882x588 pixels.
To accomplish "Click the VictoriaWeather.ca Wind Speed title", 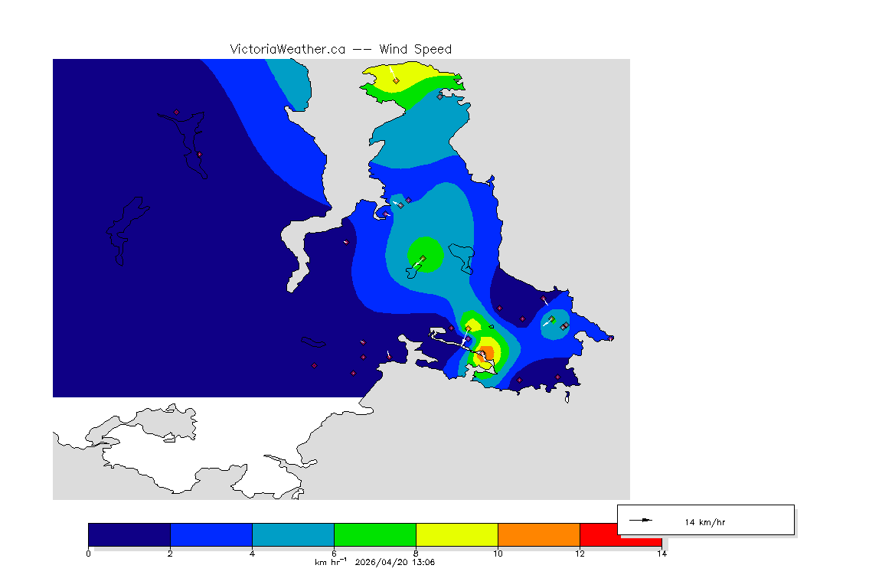I will click(x=341, y=49).
